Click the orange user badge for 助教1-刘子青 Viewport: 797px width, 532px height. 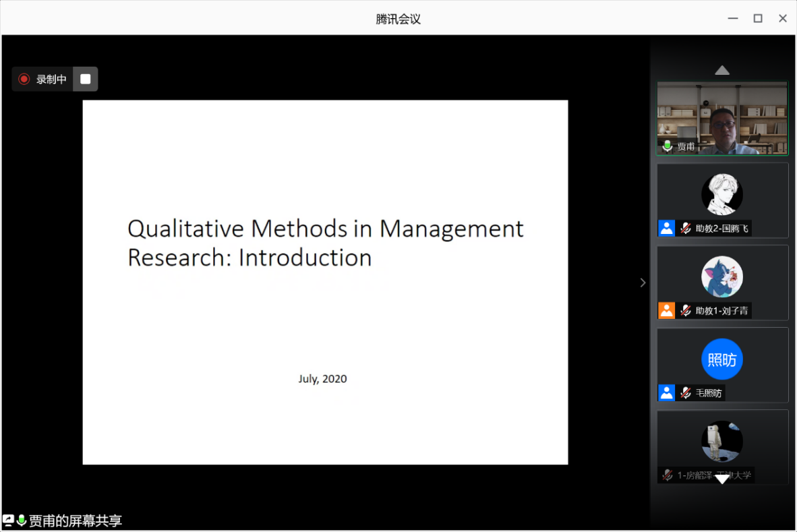pos(666,310)
